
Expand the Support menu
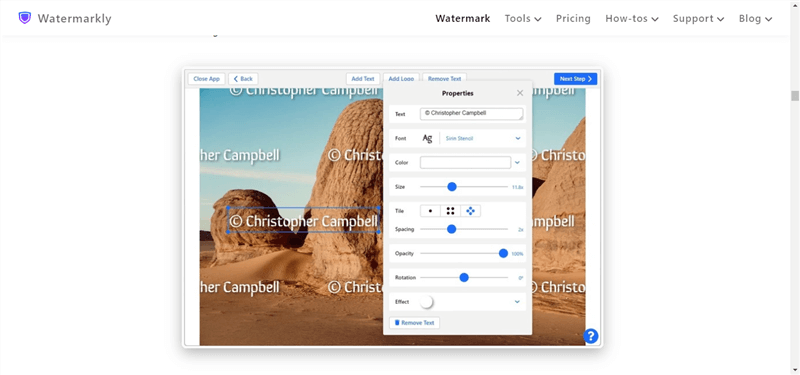pyautogui.click(x=698, y=18)
